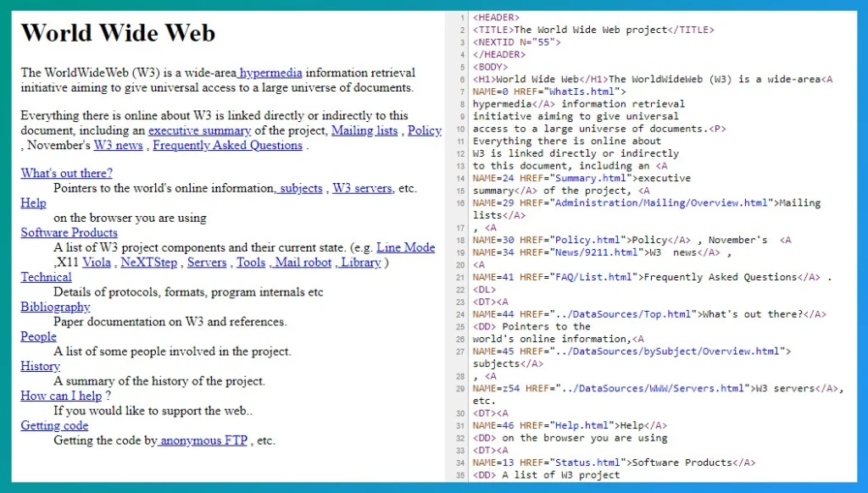Open the What's out there? link

coord(66,174)
